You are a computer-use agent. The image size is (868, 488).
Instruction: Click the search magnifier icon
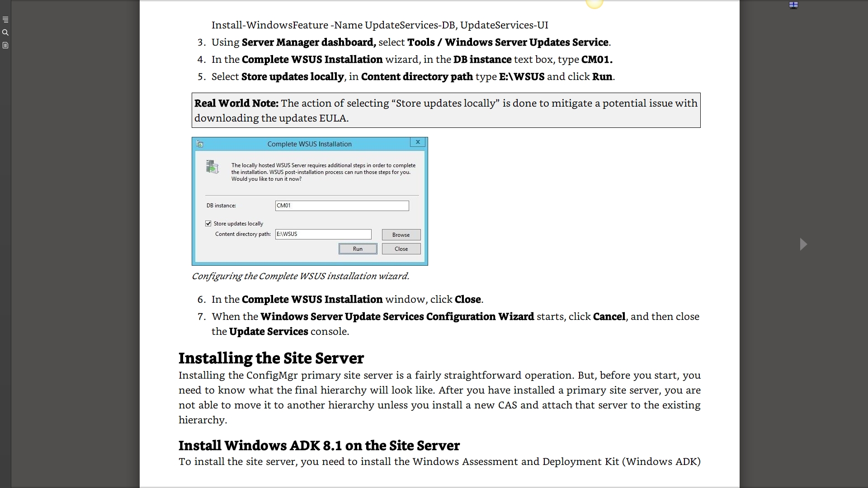(x=5, y=33)
